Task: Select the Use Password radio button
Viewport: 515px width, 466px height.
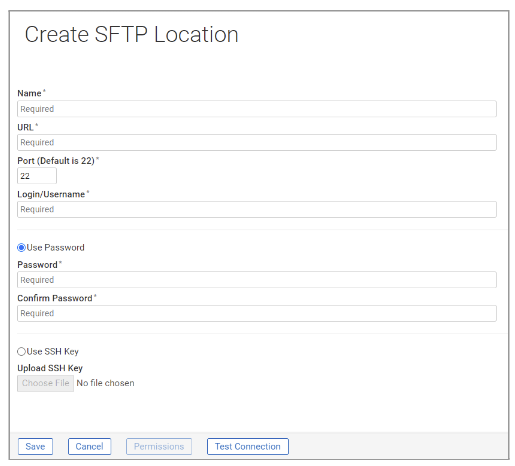Action: click(21, 248)
